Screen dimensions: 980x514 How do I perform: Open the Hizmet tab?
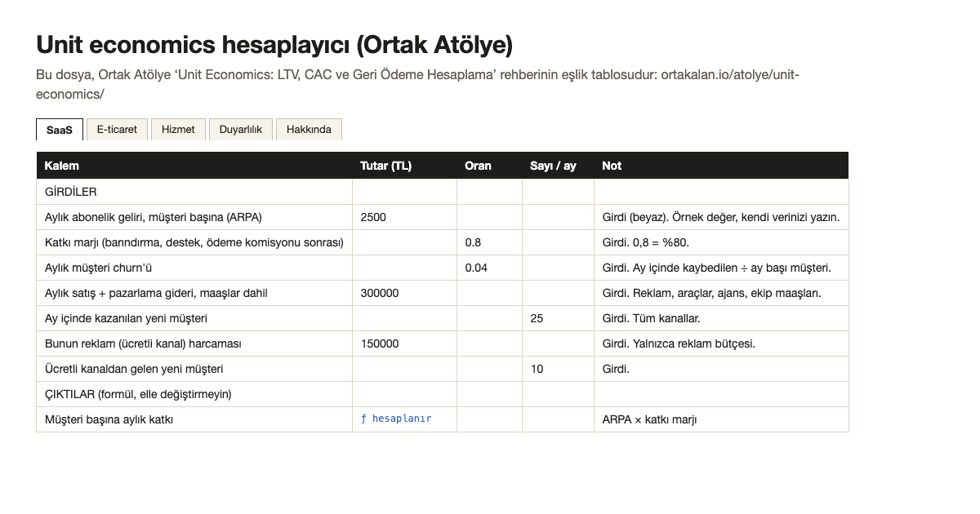click(x=178, y=130)
